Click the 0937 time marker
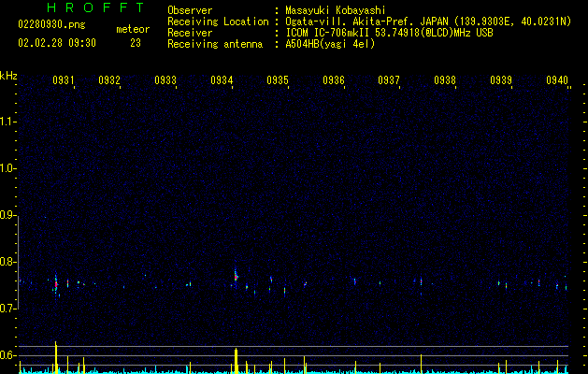This screenshot has width=588, height=374. click(x=389, y=80)
